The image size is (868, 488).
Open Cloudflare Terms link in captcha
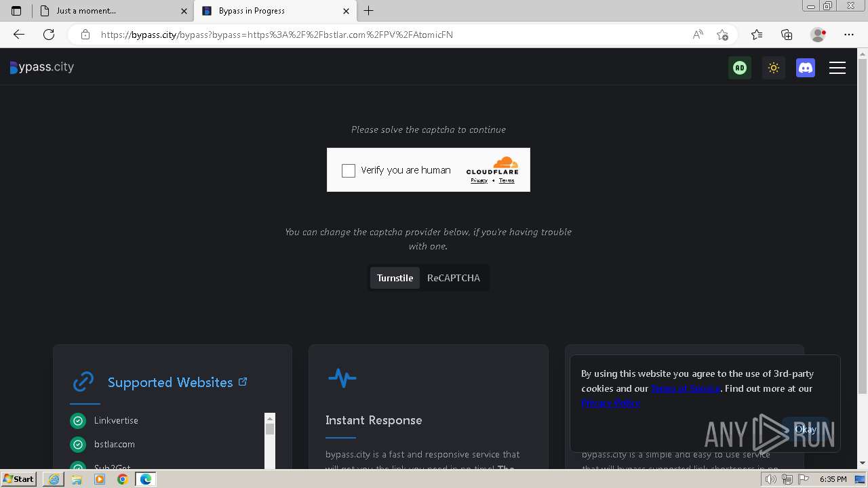(507, 180)
